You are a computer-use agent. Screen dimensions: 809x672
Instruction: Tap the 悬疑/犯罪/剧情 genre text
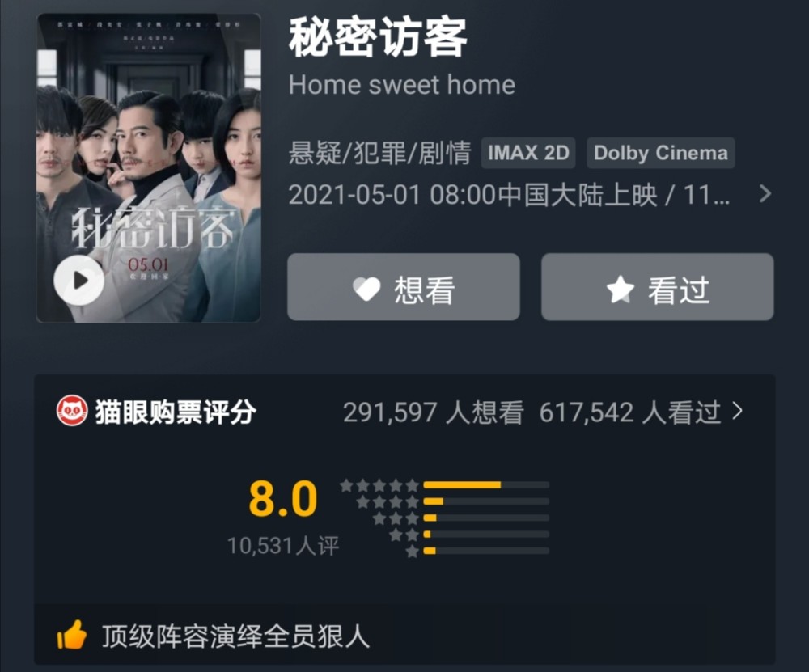click(379, 153)
